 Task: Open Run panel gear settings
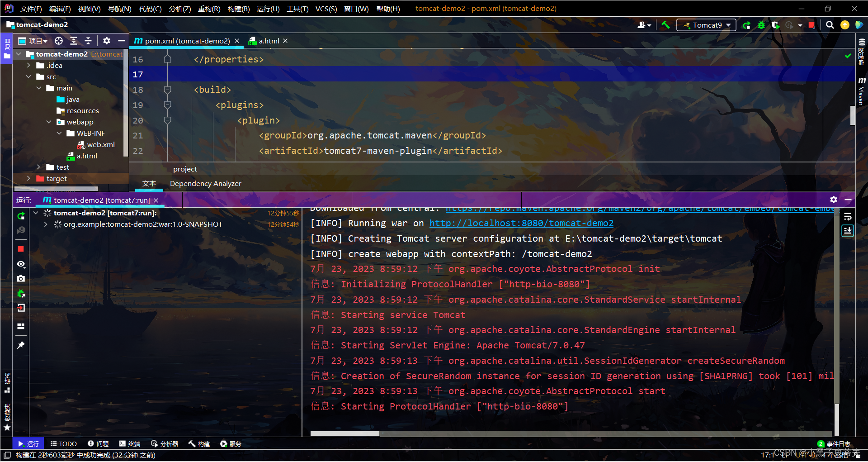coord(834,200)
